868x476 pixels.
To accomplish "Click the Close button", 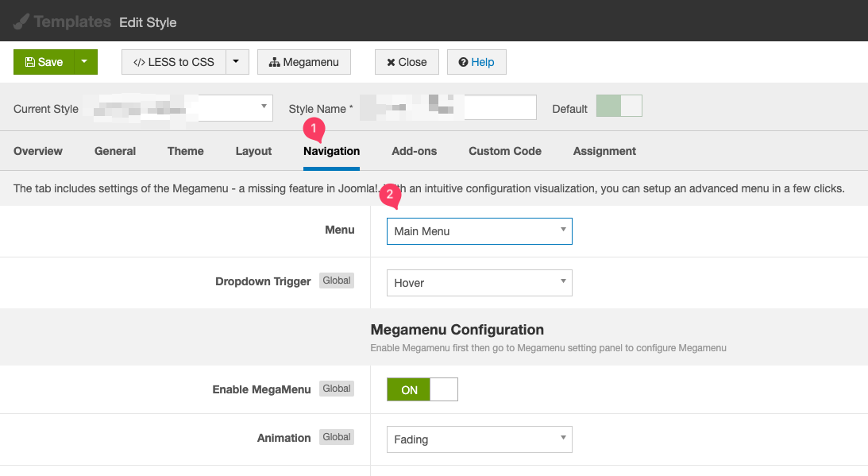I will click(x=407, y=62).
